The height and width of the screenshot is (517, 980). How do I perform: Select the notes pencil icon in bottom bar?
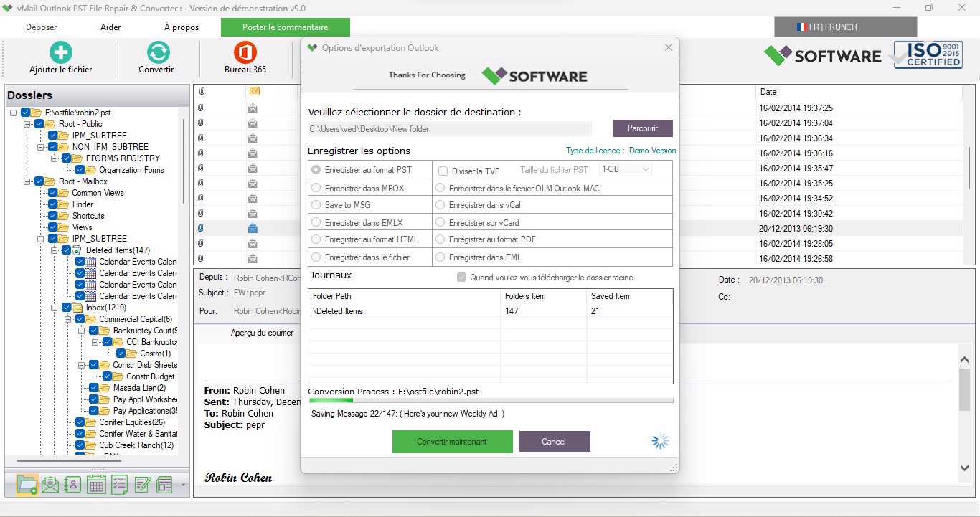(142, 485)
